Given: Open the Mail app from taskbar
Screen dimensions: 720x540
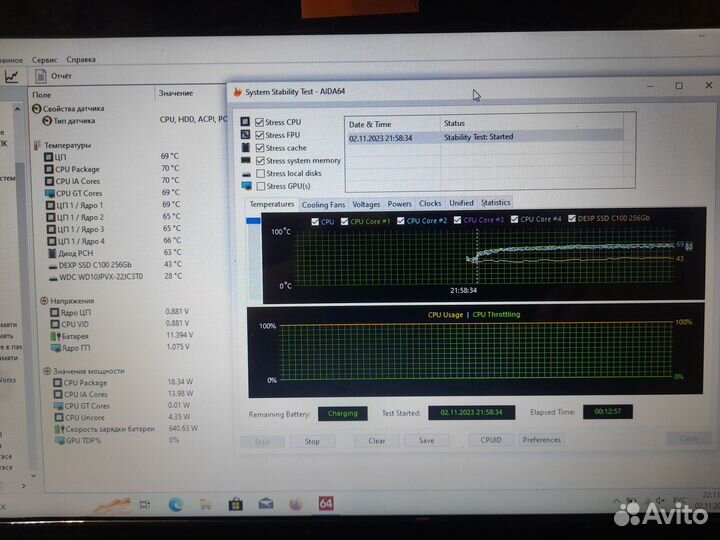Looking at the screenshot, I should coord(266,504).
